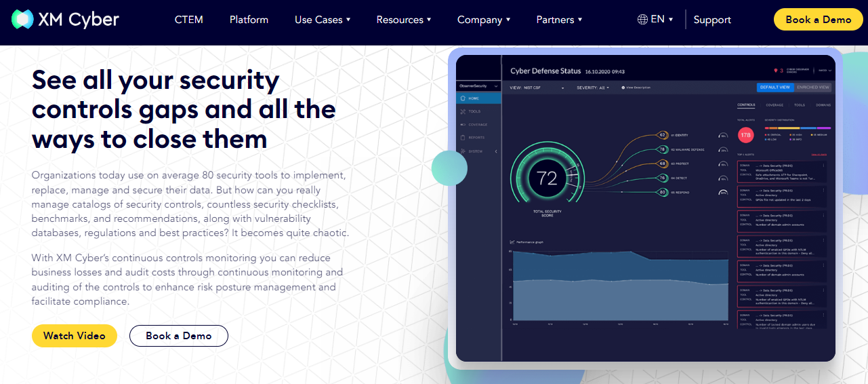Screen dimensions: 868x384
Task: Click the red alert location pin icon
Action: (775, 71)
